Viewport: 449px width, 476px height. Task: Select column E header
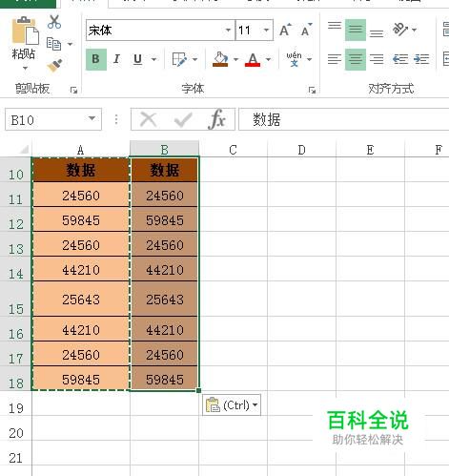pyautogui.click(x=370, y=150)
